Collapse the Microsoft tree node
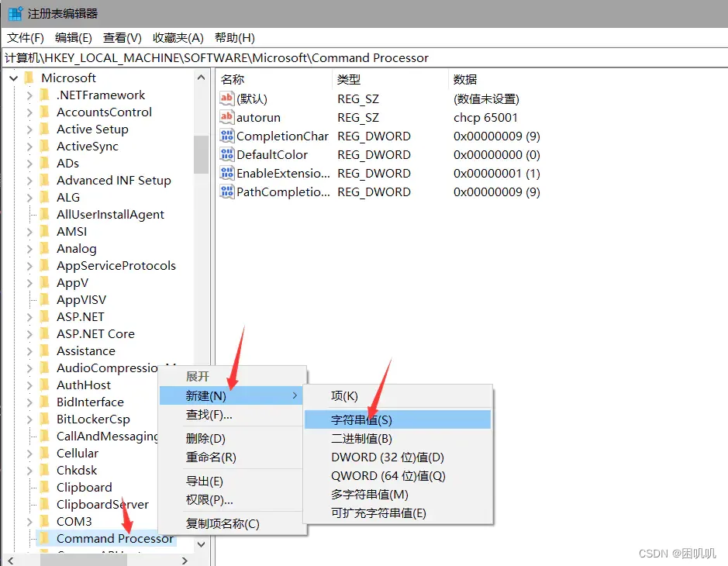 pos(13,78)
